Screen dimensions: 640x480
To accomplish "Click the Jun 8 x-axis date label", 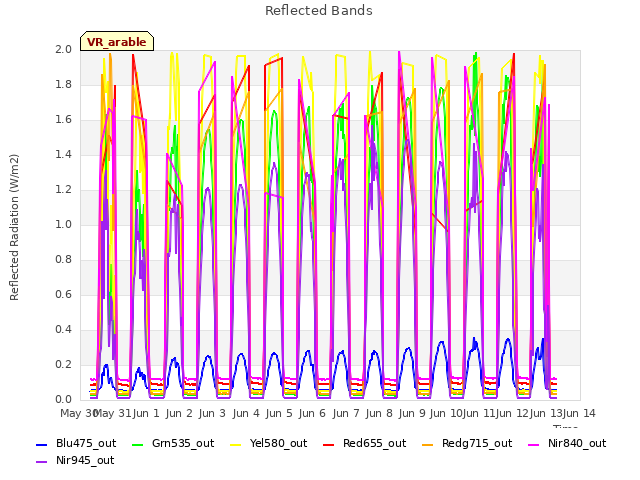I will pos(379,413).
